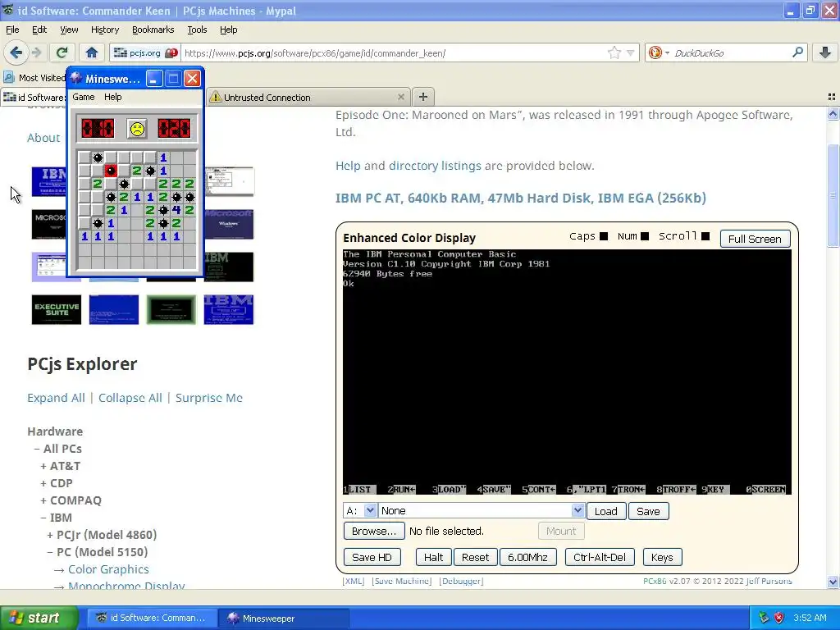Image resolution: width=840 pixels, height=630 pixels.
Task: Click the Minesweeper sad face button
Action: (137, 129)
